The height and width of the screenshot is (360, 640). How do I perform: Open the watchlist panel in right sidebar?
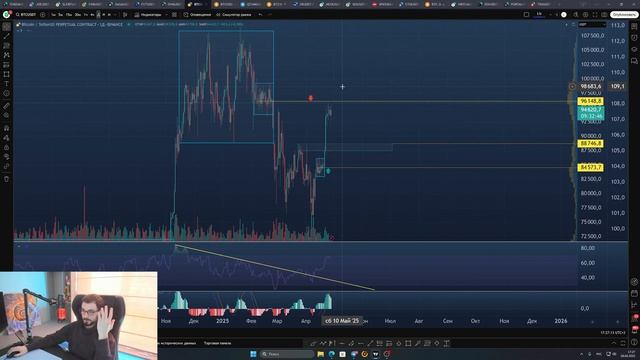pyautogui.click(x=634, y=27)
